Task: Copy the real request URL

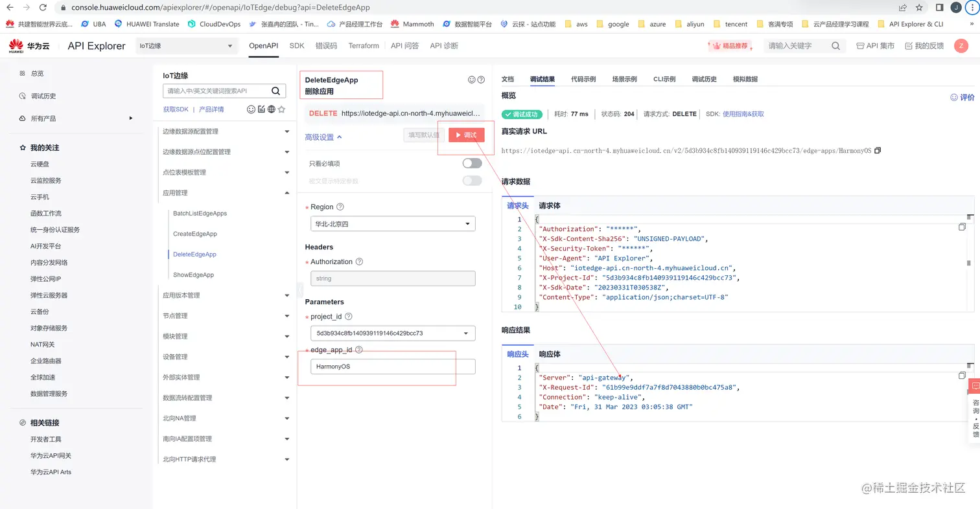Action: 878,150
